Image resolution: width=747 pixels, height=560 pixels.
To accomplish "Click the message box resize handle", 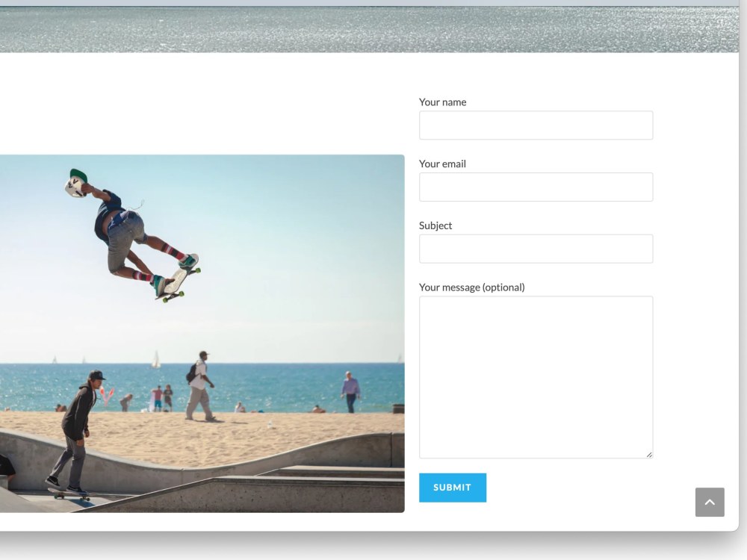I will coord(649,455).
